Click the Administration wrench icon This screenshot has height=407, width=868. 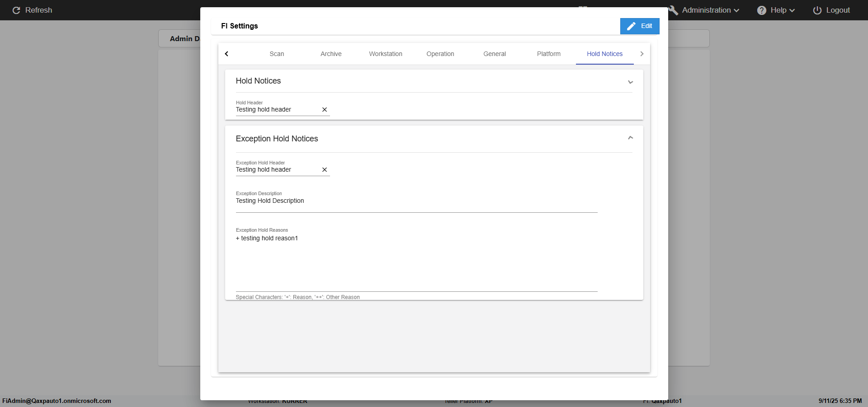673,10
